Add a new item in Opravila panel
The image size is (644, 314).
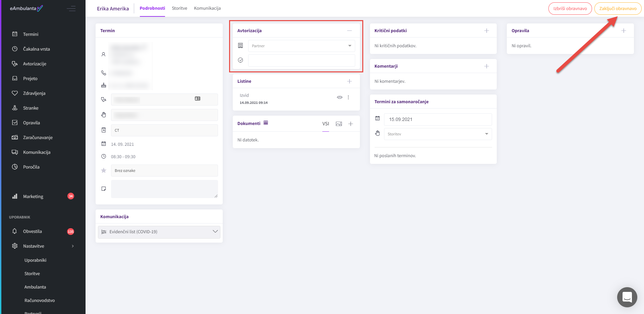pos(623,31)
